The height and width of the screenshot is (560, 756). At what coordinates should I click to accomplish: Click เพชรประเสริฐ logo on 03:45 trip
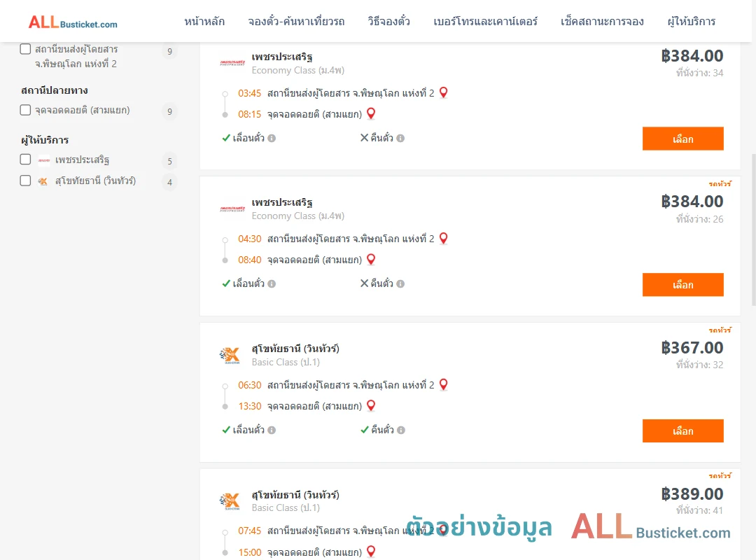click(232, 63)
